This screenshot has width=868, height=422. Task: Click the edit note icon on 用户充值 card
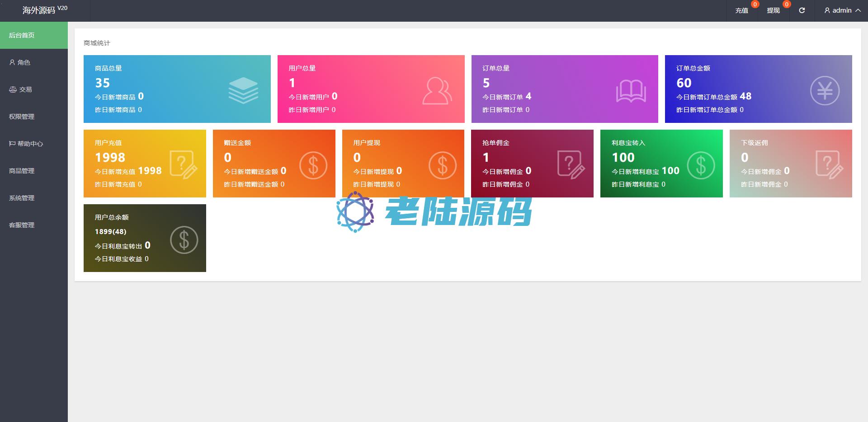(183, 165)
